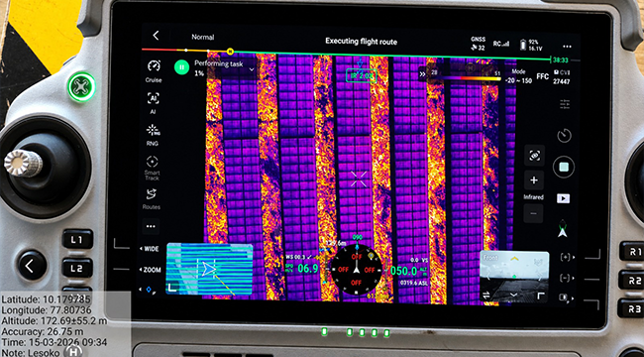Viewport: 644px width, 357px height.
Task: Pause the flight task with green button
Action: coord(181,67)
